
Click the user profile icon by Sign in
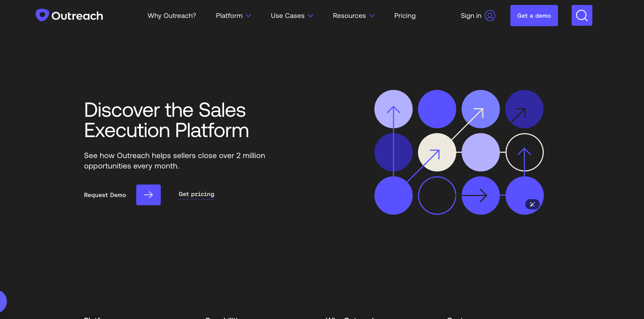pyautogui.click(x=490, y=16)
